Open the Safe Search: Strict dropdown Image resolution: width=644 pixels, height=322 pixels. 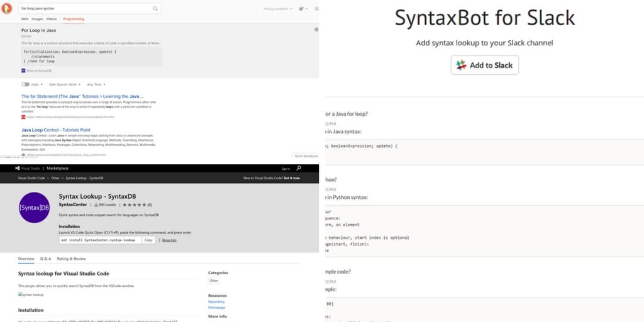pos(65,84)
